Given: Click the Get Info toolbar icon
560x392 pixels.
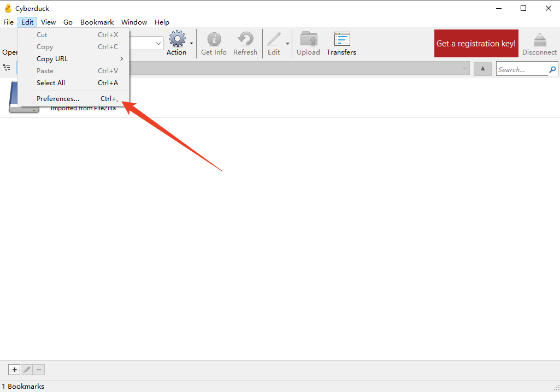Looking at the screenshot, I should coord(214,39).
